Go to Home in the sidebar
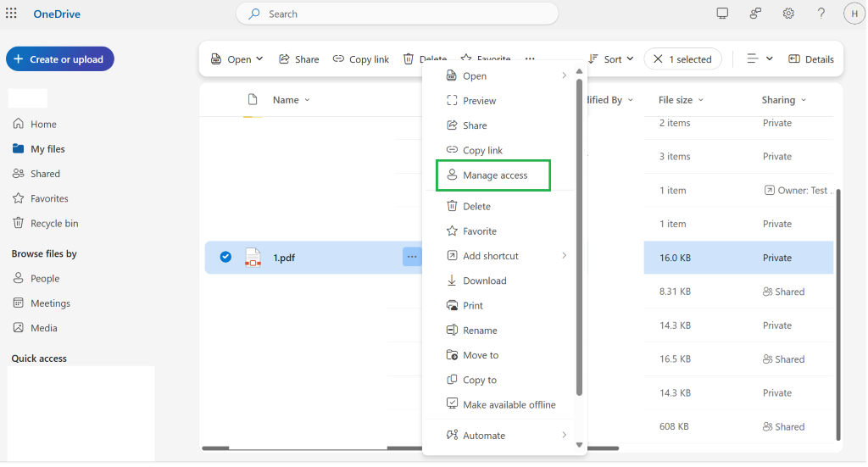 pos(34,124)
